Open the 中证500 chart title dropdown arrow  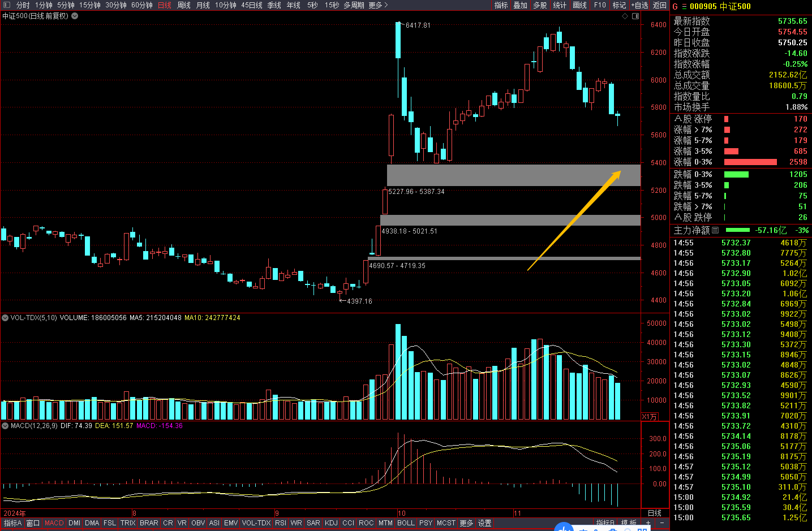(75, 16)
